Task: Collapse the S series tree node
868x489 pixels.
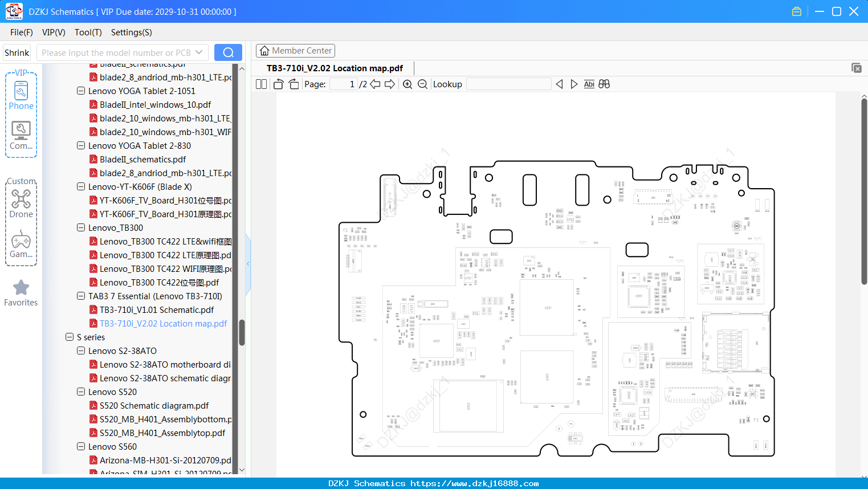Action: [x=70, y=337]
